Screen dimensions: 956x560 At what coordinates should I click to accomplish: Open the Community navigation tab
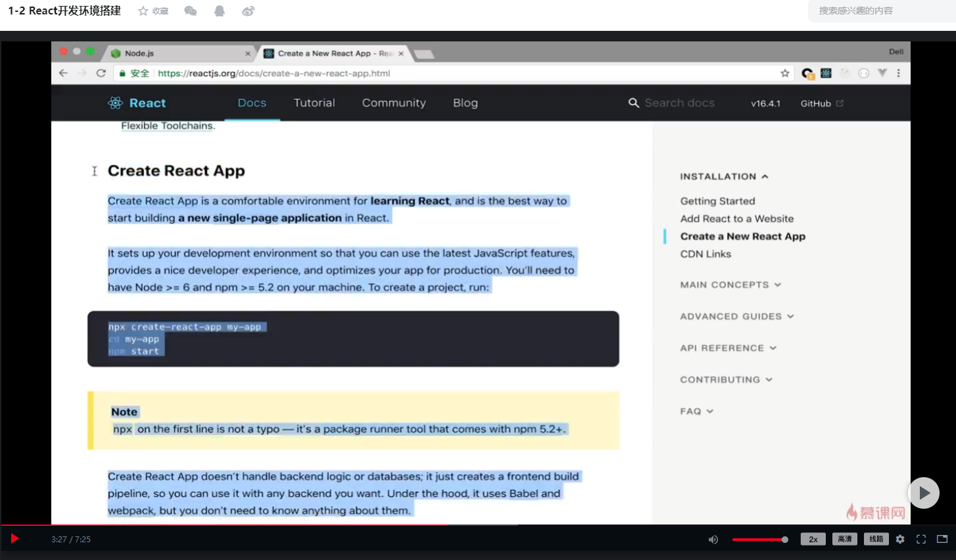[x=394, y=103]
